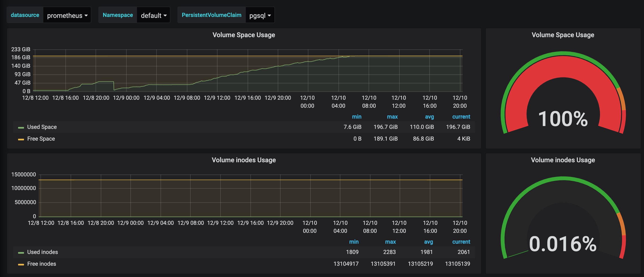Image resolution: width=644 pixels, height=277 pixels.
Task: Click the Namespace variable label
Action: coord(117,15)
